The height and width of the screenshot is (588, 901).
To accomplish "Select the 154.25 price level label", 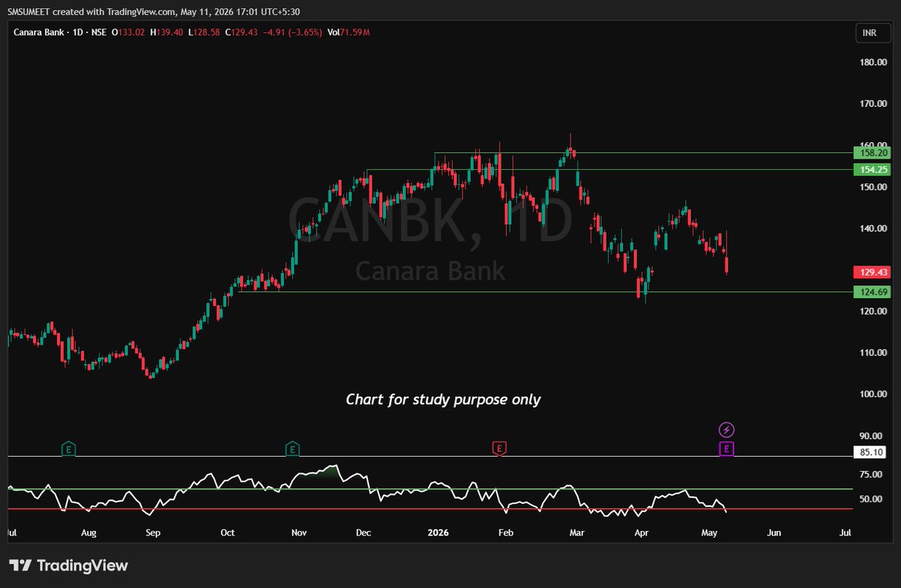I will point(872,170).
